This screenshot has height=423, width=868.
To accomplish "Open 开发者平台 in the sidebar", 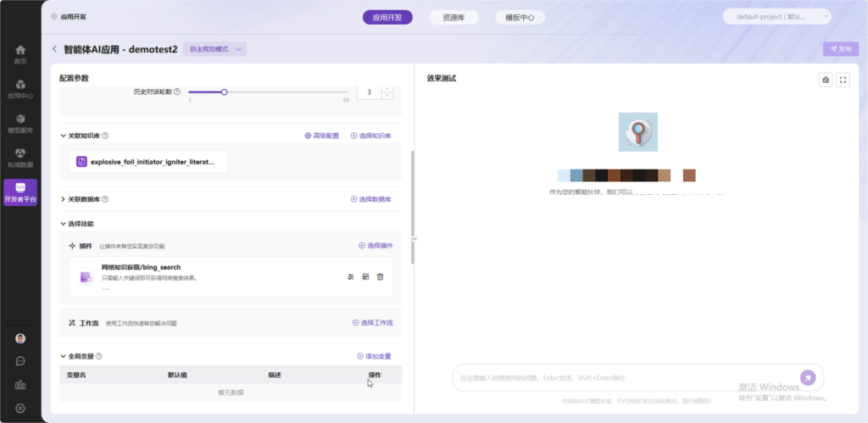I will [20, 192].
